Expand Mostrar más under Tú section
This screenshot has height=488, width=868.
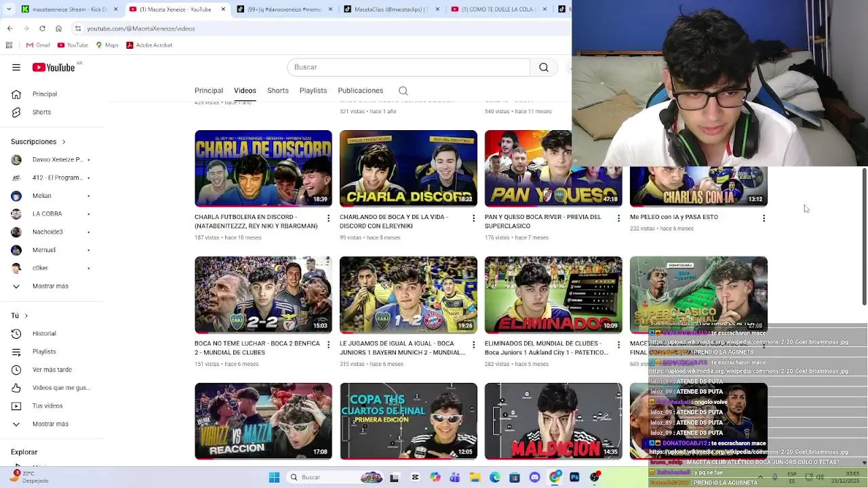(51, 424)
